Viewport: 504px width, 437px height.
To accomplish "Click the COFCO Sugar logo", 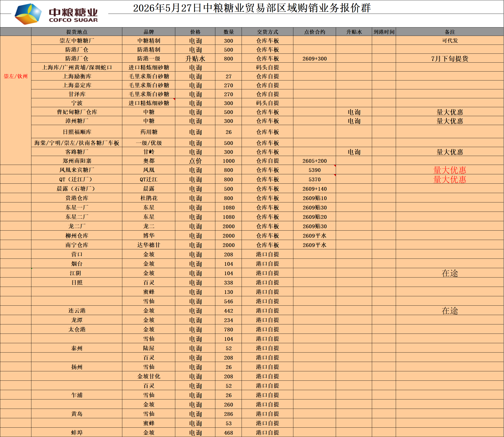I will [56, 14].
